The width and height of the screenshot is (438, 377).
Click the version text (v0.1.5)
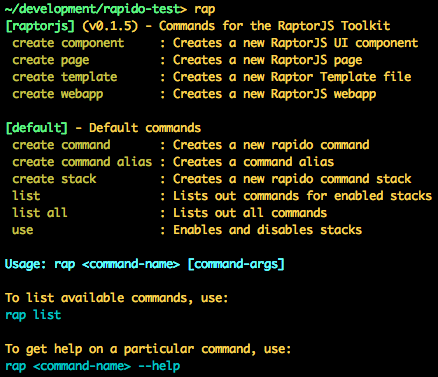[x=110, y=26]
